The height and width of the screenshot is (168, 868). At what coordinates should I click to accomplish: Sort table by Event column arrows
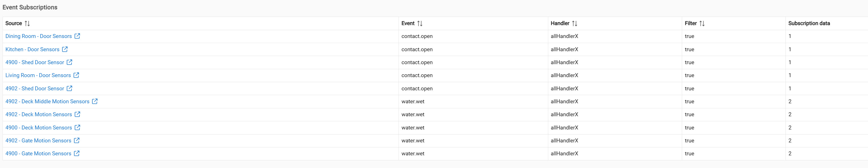(x=420, y=23)
